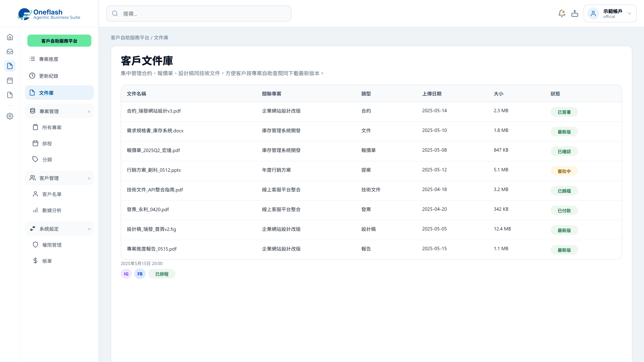The height and width of the screenshot is (362, 644).
Task: Click the FB channel badge
Action: [140, 274]
